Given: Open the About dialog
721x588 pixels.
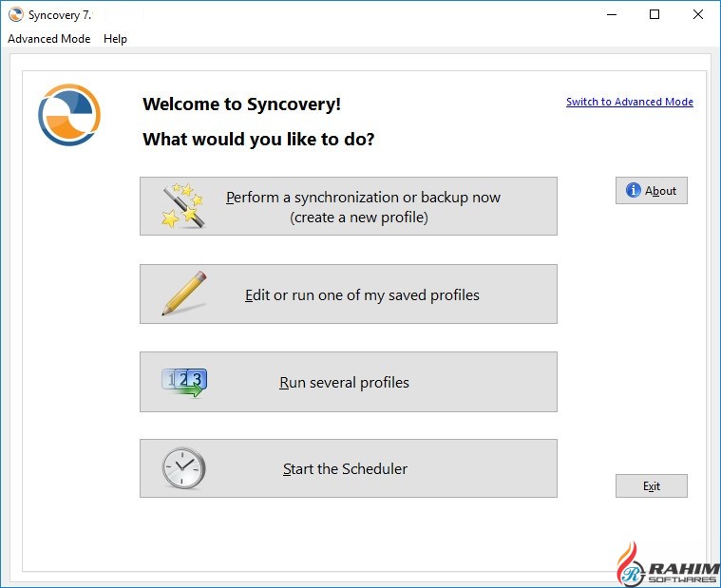Looking at the screenshot, I should coord(652,190).
